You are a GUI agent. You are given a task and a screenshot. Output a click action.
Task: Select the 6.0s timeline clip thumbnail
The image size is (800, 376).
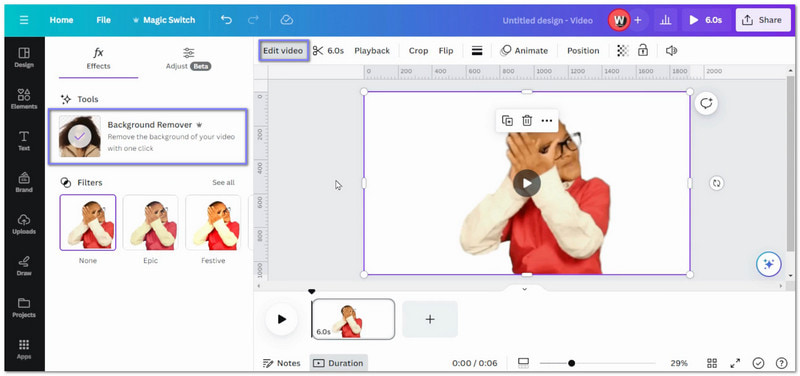[x=353, y=319]
